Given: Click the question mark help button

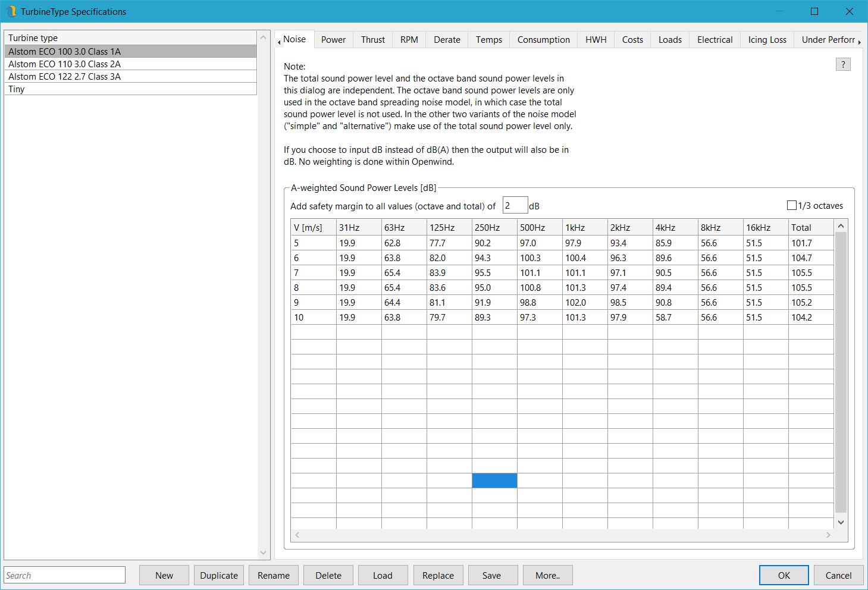Looking at the screenshot, I should (842, 64).
